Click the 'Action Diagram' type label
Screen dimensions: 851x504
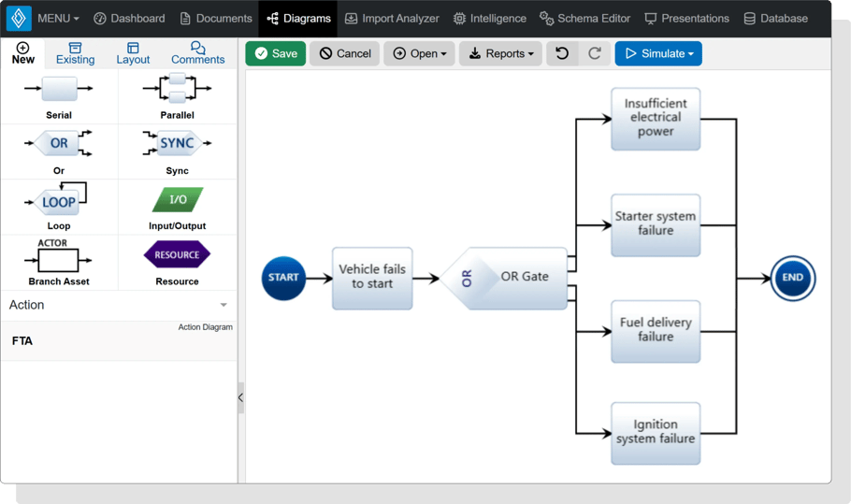205,327
